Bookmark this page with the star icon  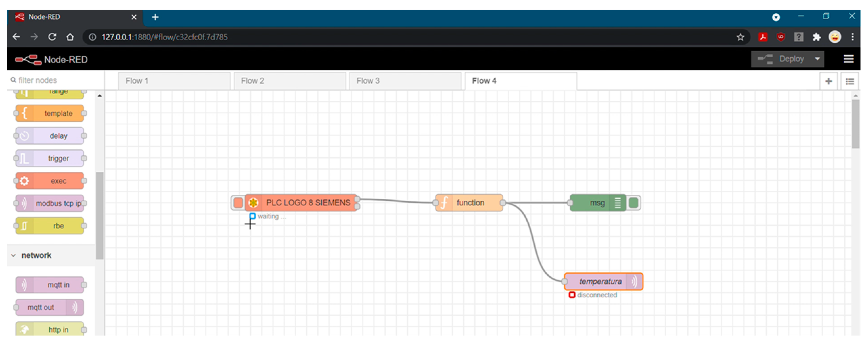[740, 37]
